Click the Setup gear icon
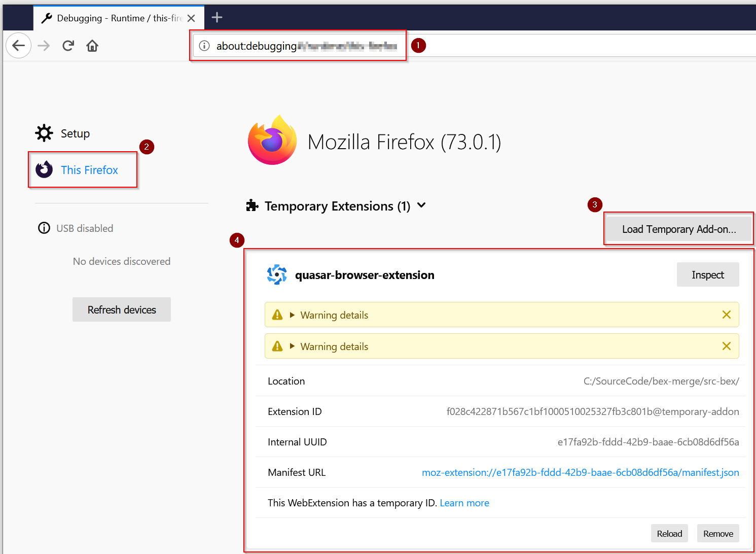The height and width of the screenshot is (554, 756). pos(44,133)
